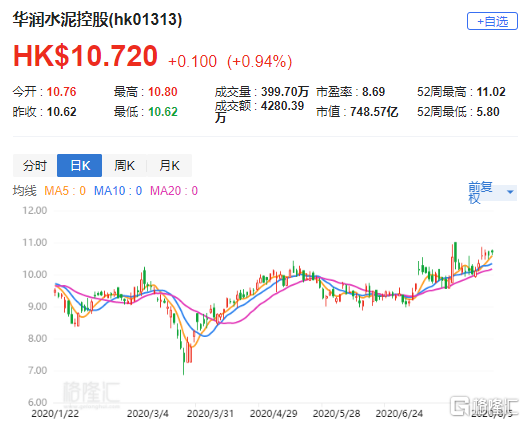Click the 2020/5/28 date axis label
525x423 pixels.
pos(336,414)
